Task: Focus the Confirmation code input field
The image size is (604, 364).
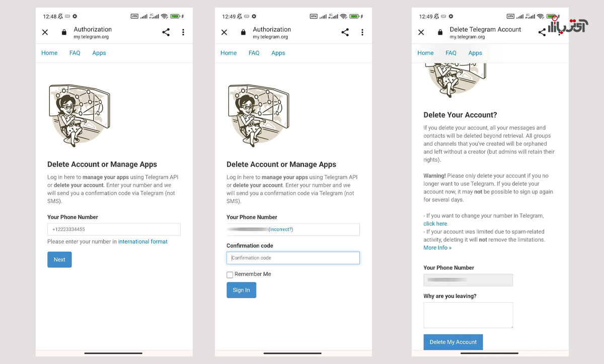Action: click(x=293, y=258)
